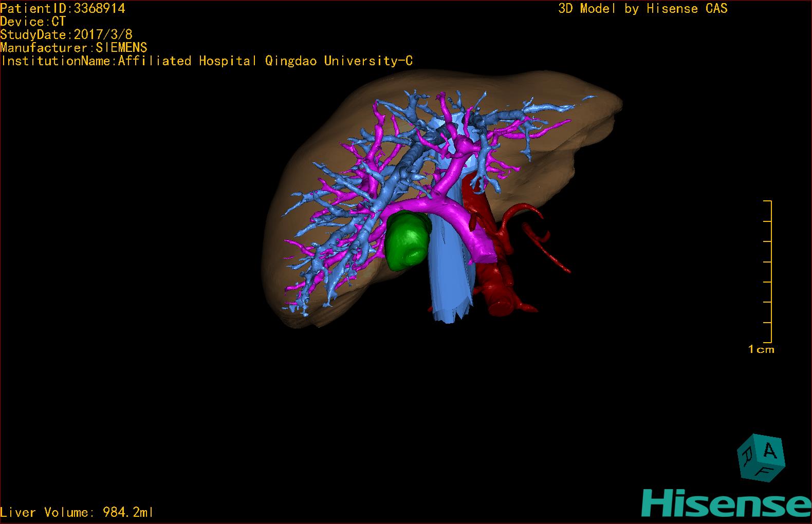Select the Liver Volume: 984.2ml readout

click(x=77, y=512)
